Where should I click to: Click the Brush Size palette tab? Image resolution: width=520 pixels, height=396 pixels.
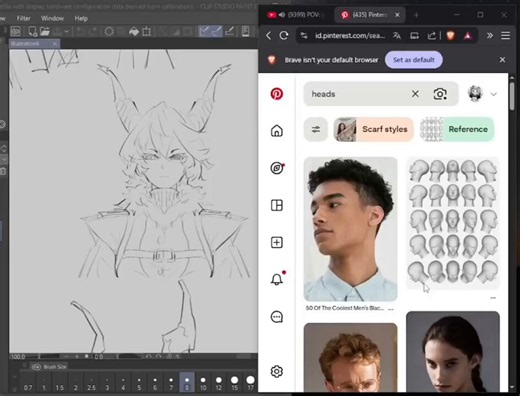[49, 367]
